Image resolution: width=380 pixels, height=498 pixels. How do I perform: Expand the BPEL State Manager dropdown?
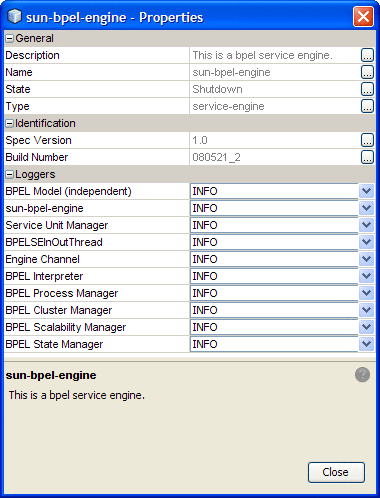point(366,344)
